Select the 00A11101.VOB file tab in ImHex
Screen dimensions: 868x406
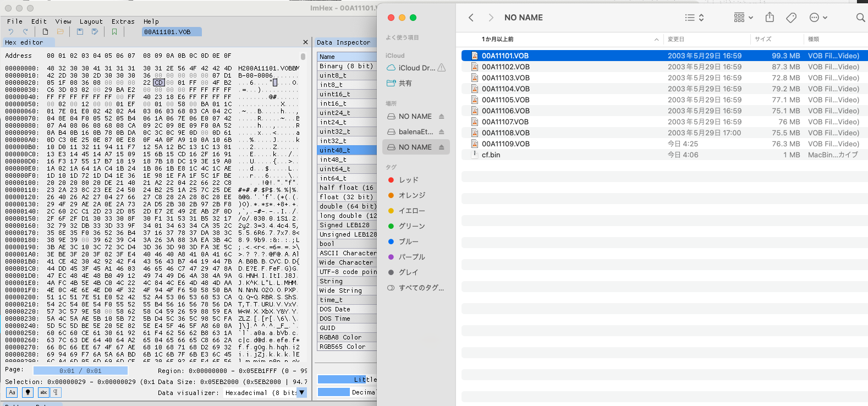click(171, 32)
